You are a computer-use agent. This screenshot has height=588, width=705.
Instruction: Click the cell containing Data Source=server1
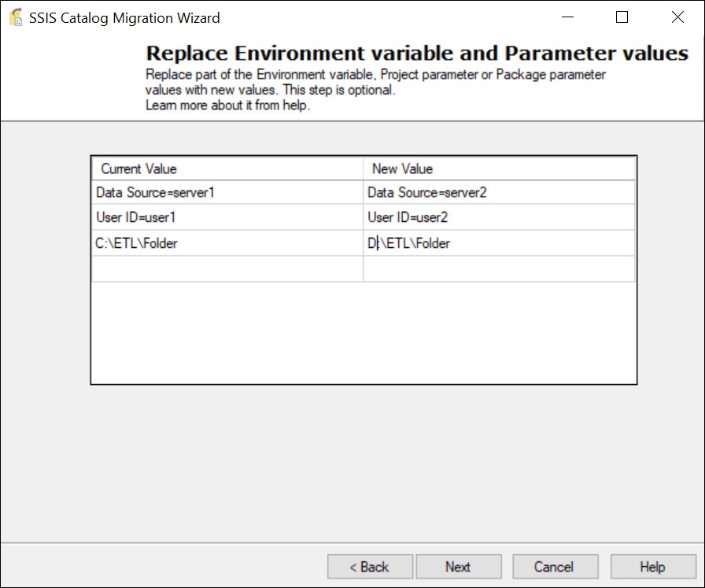pyautogui.click(x=228, y=191)
